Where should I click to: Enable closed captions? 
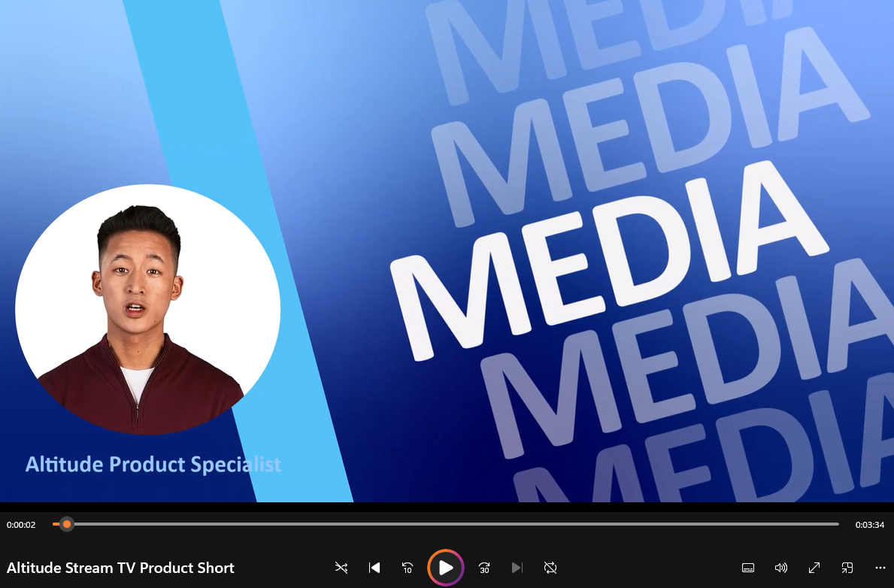(x=748, y=568)
